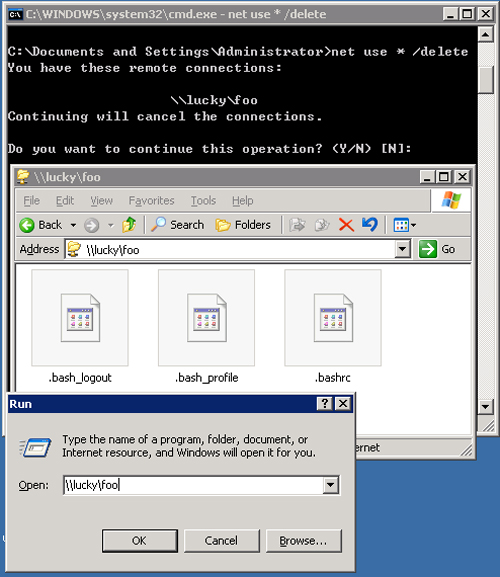Click the red Delete X icon

[346, 225]
